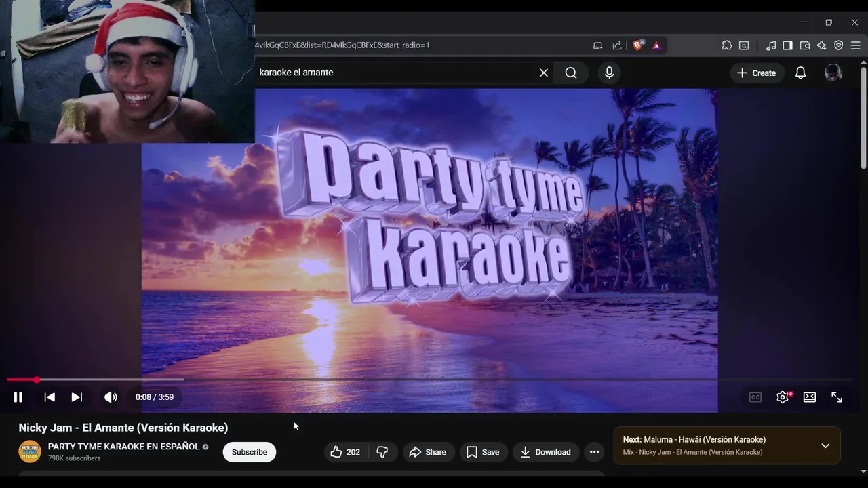Open Leo AI sparkle icon

pos(822,45)
